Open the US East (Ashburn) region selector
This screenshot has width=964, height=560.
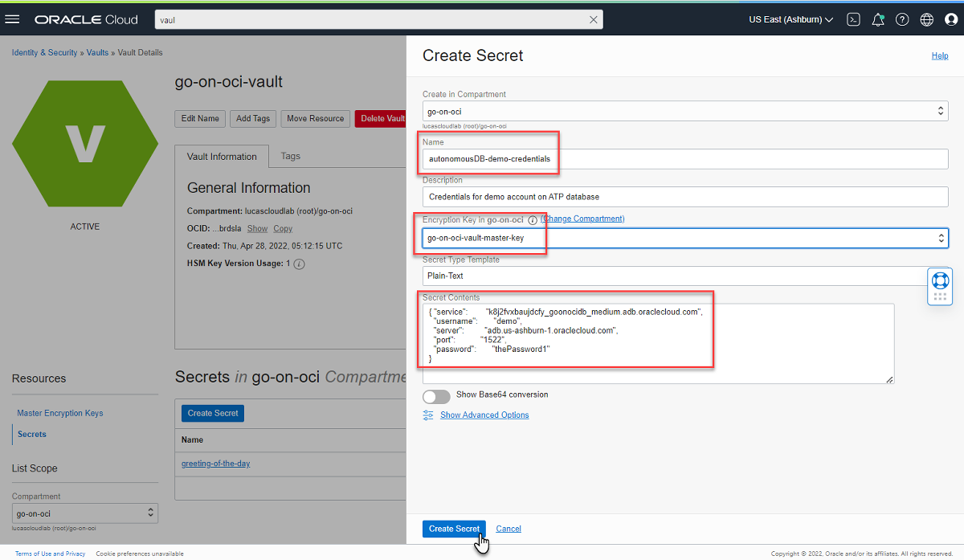(790, 19)
